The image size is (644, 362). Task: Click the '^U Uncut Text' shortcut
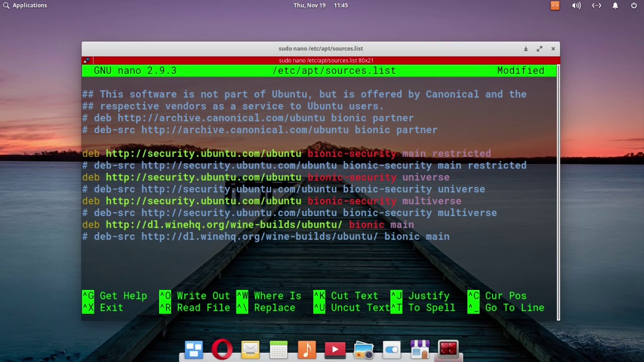point(352,308)
